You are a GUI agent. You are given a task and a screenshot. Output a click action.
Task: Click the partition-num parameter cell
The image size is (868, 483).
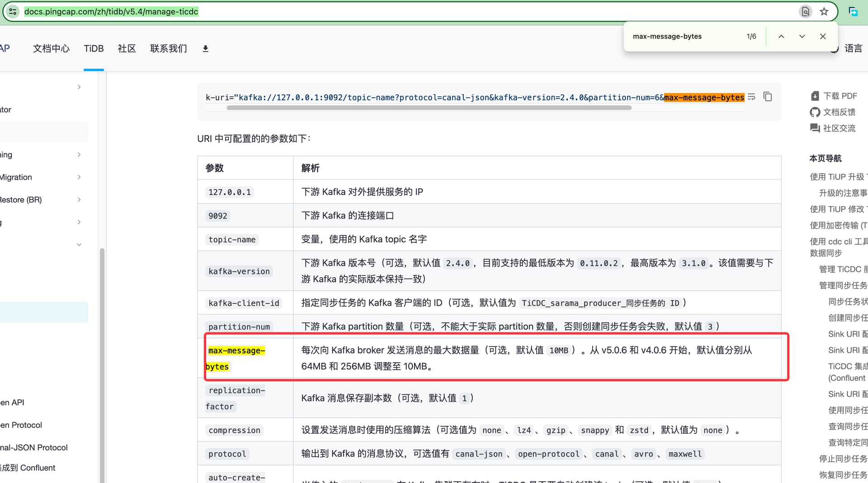(x=245, y=327)
